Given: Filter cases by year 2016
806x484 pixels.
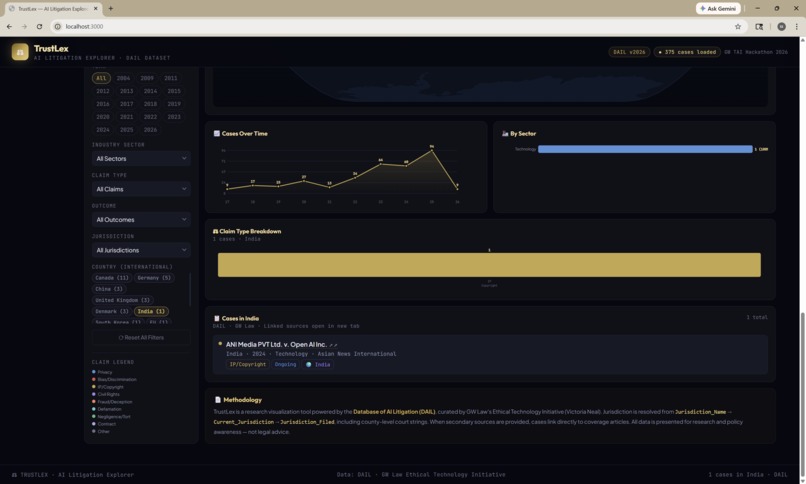Looking at the screenshot, I should pyautogui.click(x=103, y=104).
